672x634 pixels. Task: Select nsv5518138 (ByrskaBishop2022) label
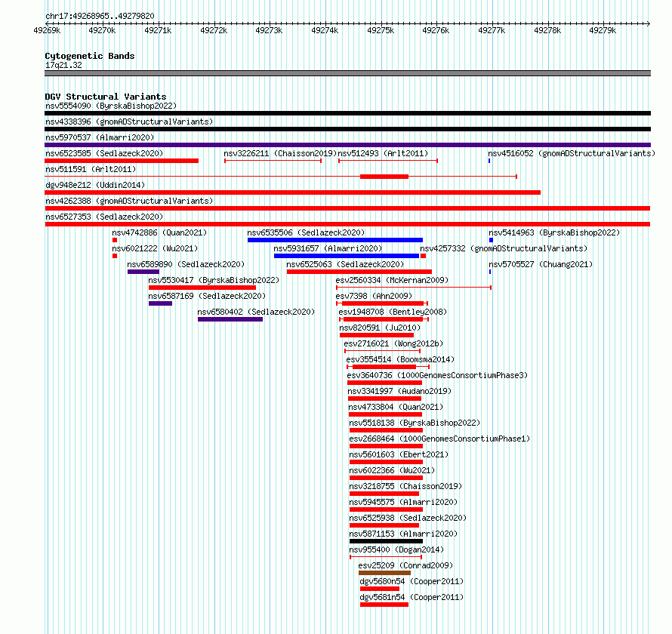(x=415, y=423)
